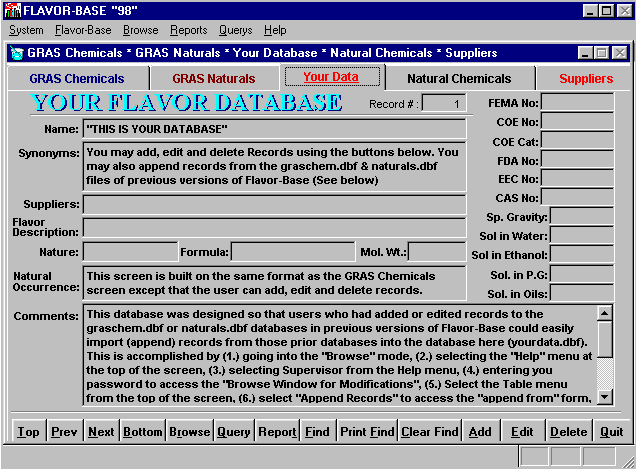
Task: Click the Comments scrollbar up arrow
Action: click(604, 313)
